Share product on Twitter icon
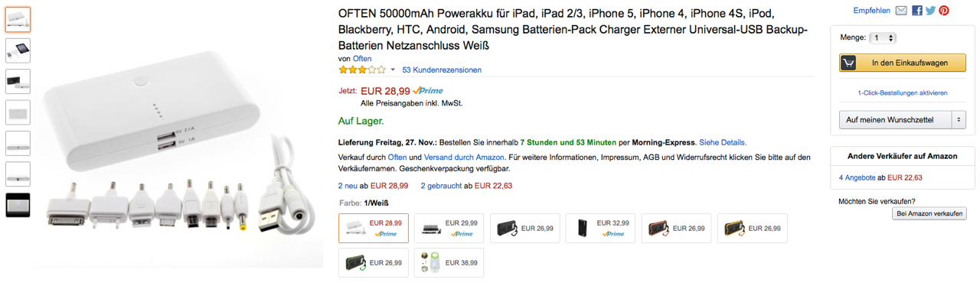Viewport: 980px width, 286px height. point(930,11)
